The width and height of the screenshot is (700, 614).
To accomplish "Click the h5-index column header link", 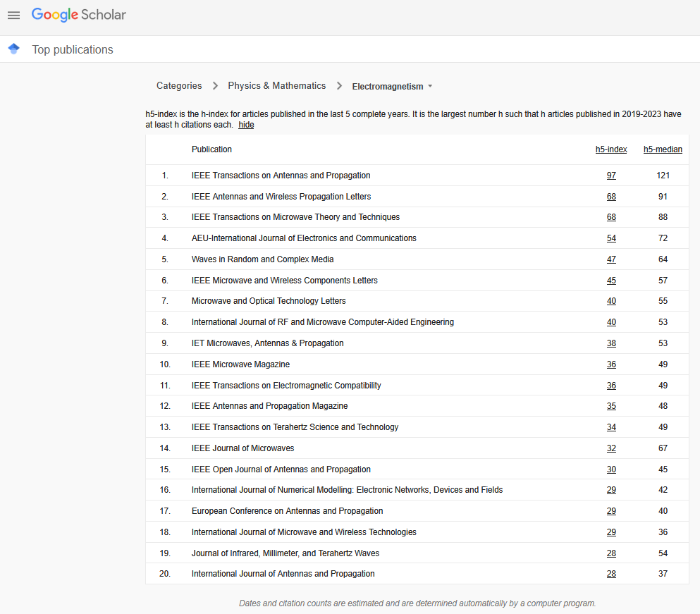I will [x=611, y=149].
